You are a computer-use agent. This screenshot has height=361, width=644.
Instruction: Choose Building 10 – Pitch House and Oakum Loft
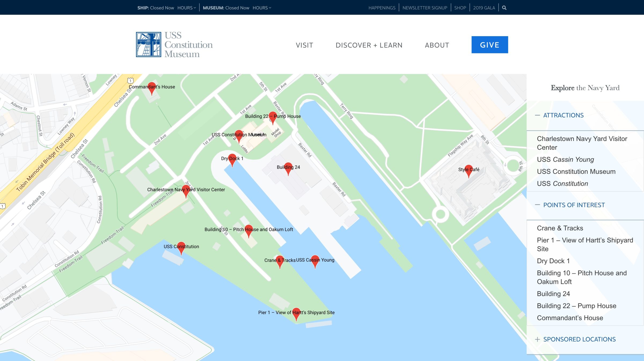582,277
